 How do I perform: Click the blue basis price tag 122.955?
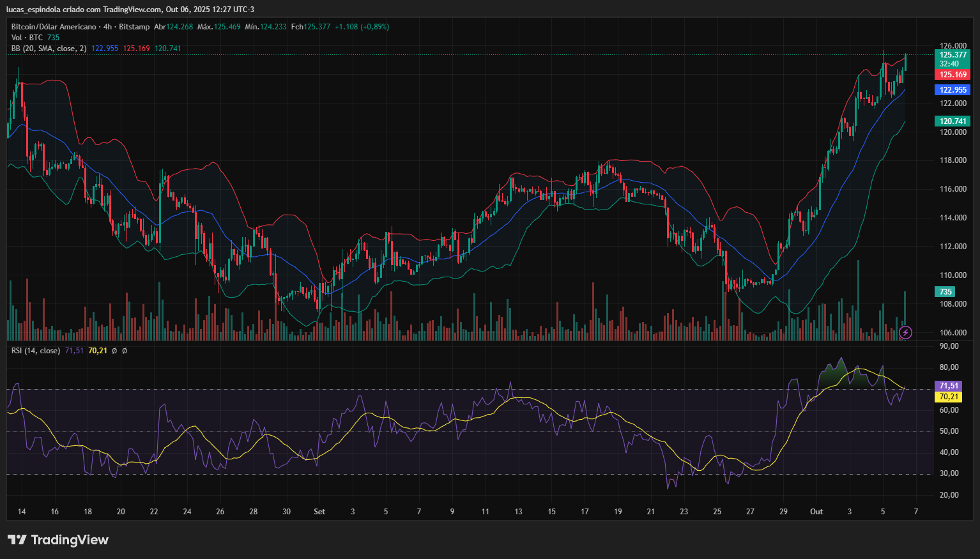coord(952,90)
